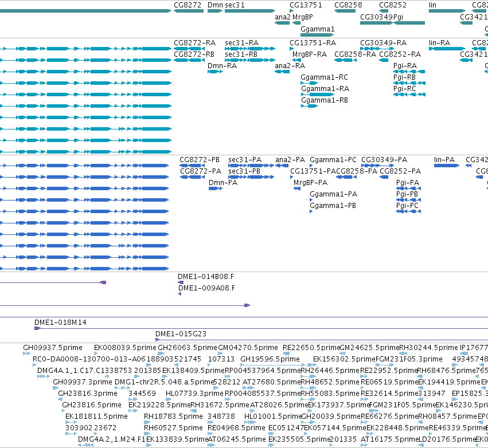The height and width of the screenshot is (448, 488).
Task: Select the CG8252 gene label
Action: pos(393,5)
